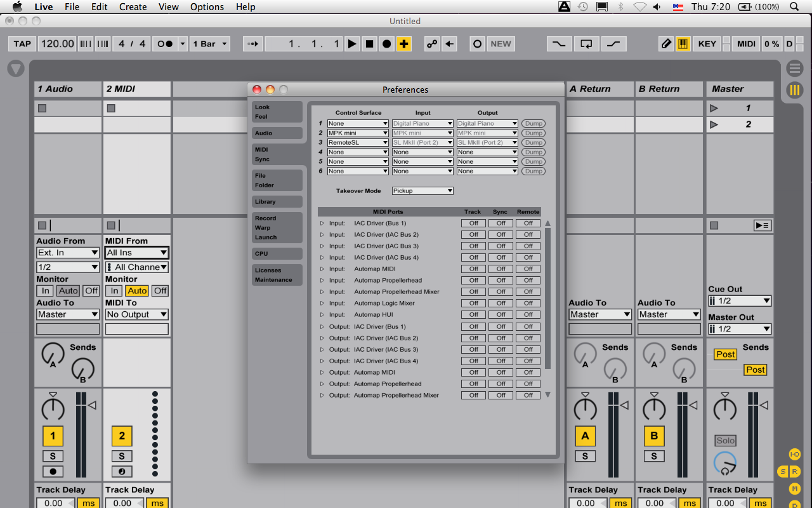
Task: Toggle Track for Input IAC Driver (Bus 1)
Action: tap(473, 224)
